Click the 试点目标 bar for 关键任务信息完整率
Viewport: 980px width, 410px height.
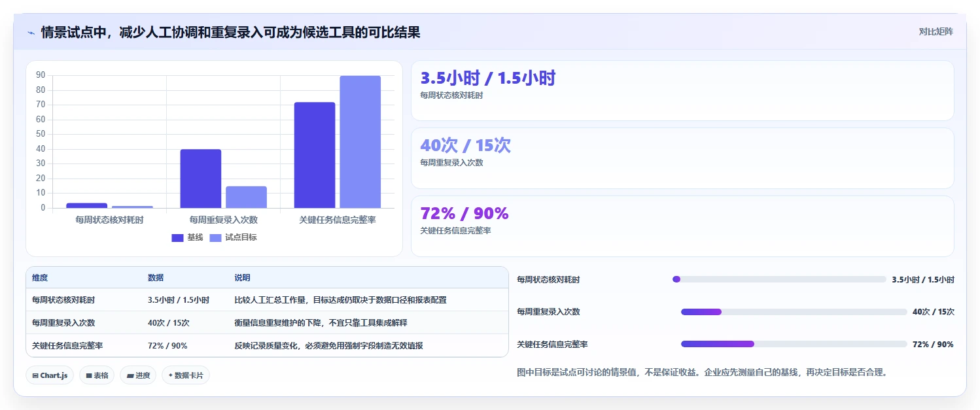pyautogui.click(x=360, y=143)
